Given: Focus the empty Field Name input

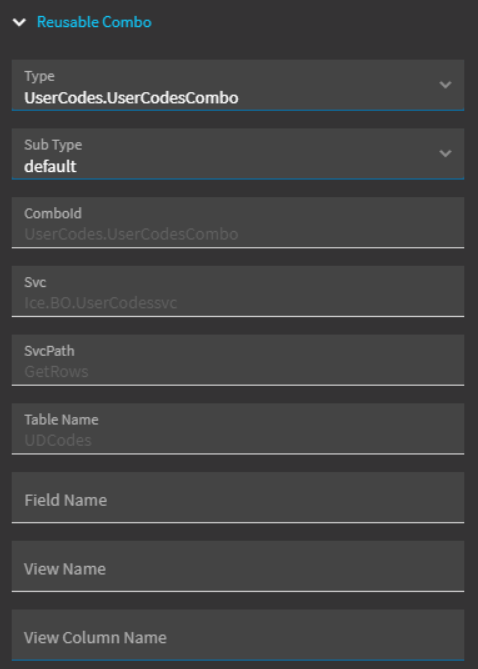Looking at the screenshot, I should (x=238, y=497).
